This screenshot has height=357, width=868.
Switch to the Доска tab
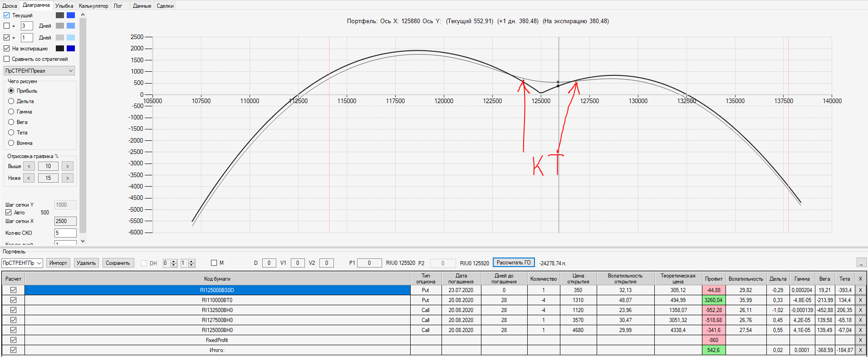point(10,6)
